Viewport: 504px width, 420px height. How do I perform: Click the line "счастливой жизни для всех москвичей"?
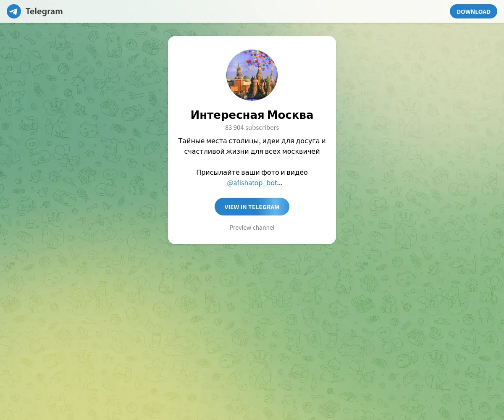252,151
